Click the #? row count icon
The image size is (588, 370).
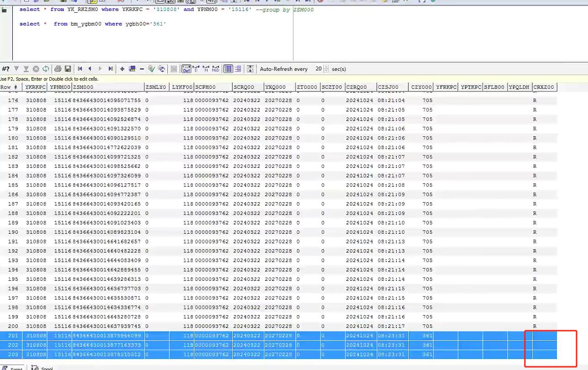(5, 69)
